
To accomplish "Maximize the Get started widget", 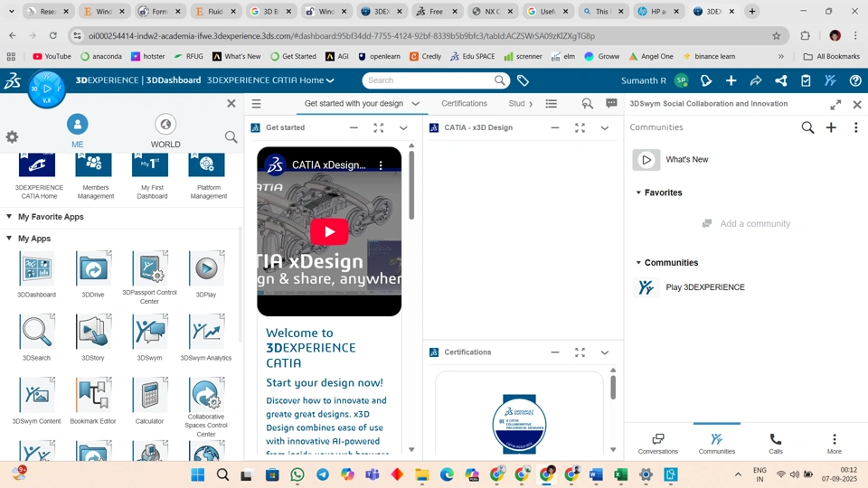I will click(x=379, y=127).
